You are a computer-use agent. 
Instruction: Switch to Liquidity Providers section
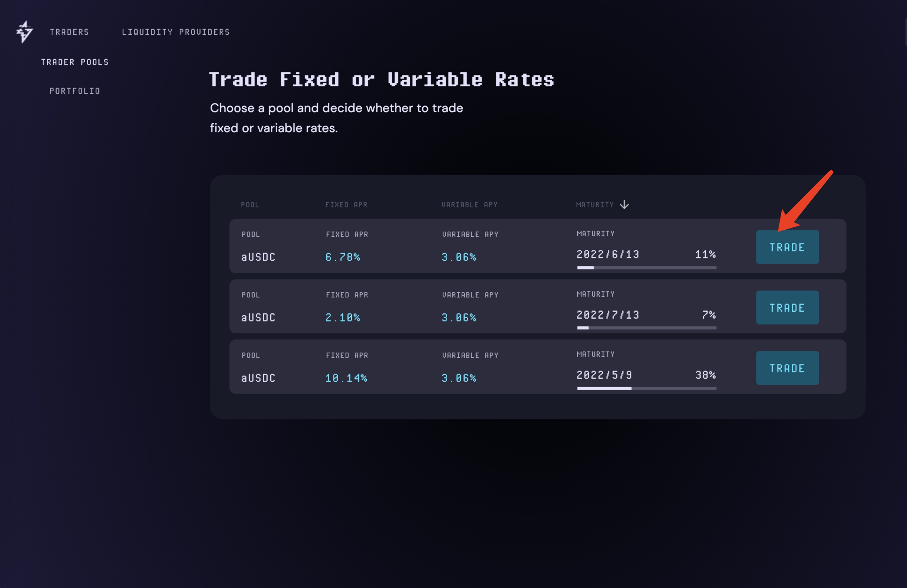[x=176, y=32]
